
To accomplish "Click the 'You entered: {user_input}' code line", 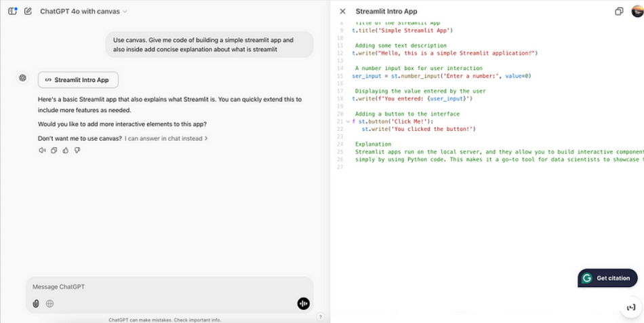I will [x=412, y=98].
